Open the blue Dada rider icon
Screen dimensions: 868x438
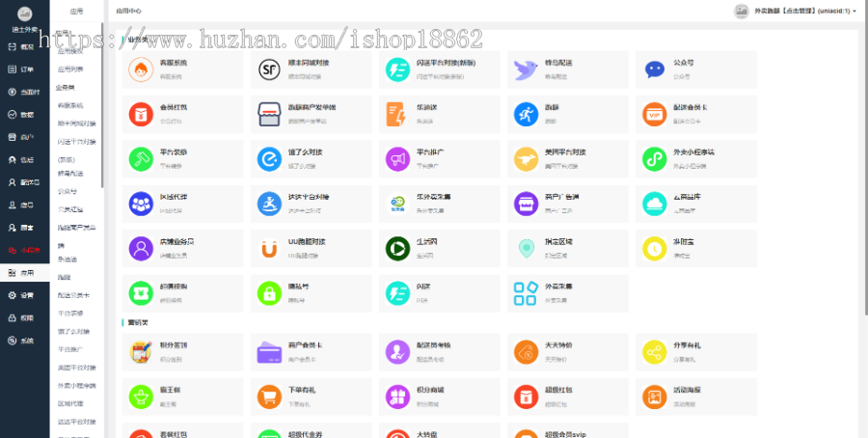[x=269, y=204]
